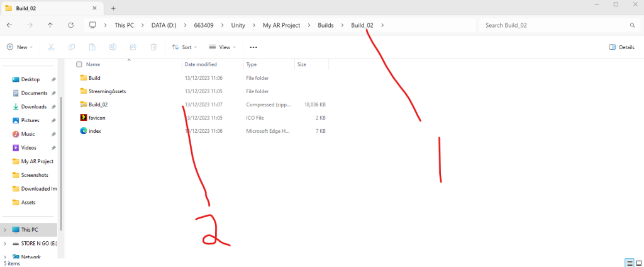Open the See more ellipsis menu
The width and height of the screenshot is (644, 267).
(253, 47)
